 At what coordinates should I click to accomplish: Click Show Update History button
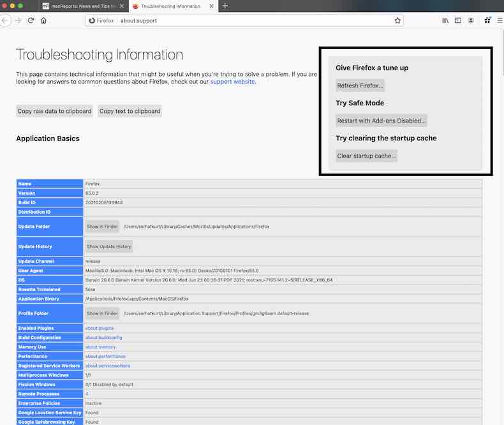[109, 246]
